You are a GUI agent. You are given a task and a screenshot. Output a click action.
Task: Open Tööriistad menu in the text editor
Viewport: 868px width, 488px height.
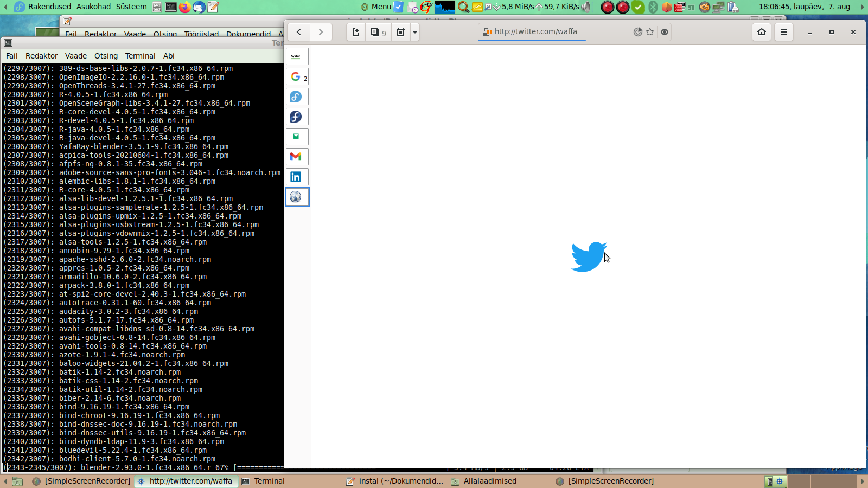[x=201, y=34]
